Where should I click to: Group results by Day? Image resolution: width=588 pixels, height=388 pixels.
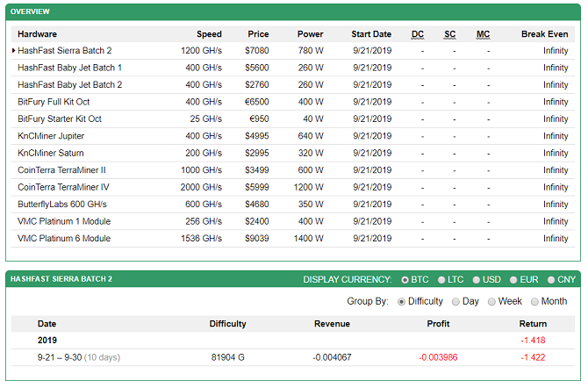(x=455, y=302)
